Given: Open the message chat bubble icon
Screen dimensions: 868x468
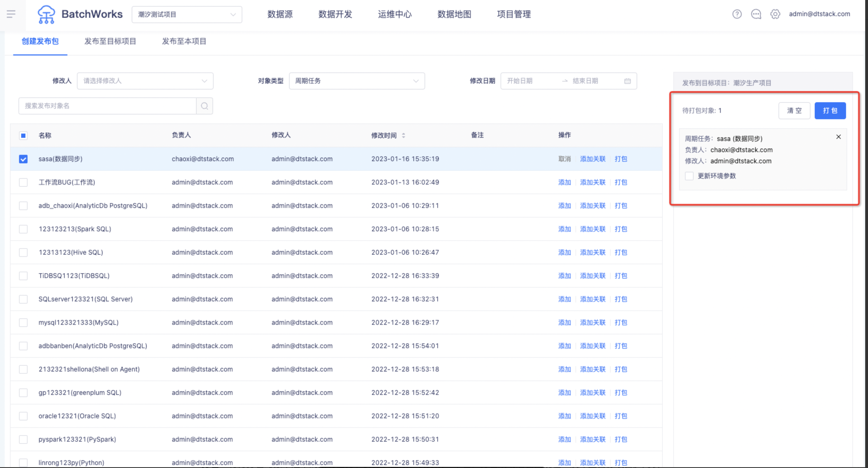Looking at the screenshot, I should pos(756,14).
